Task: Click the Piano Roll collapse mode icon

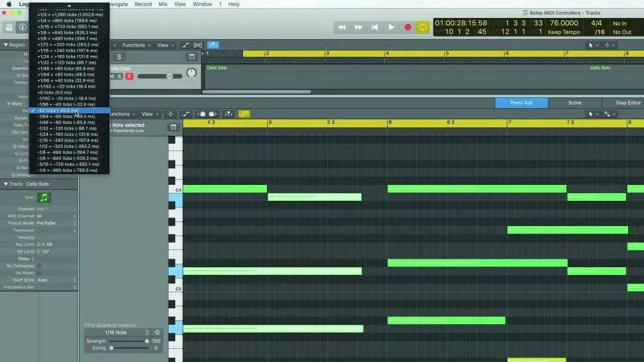Action: [171, 114]
